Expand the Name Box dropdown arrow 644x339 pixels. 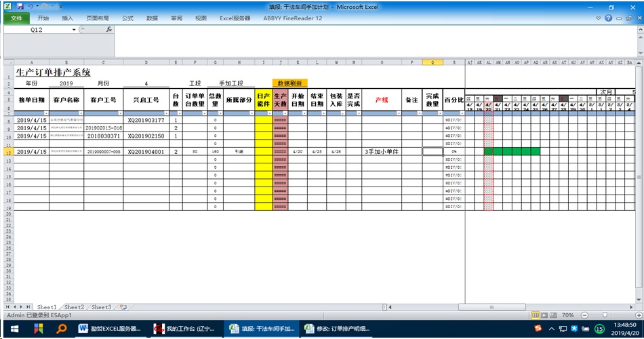click(75, 30)
